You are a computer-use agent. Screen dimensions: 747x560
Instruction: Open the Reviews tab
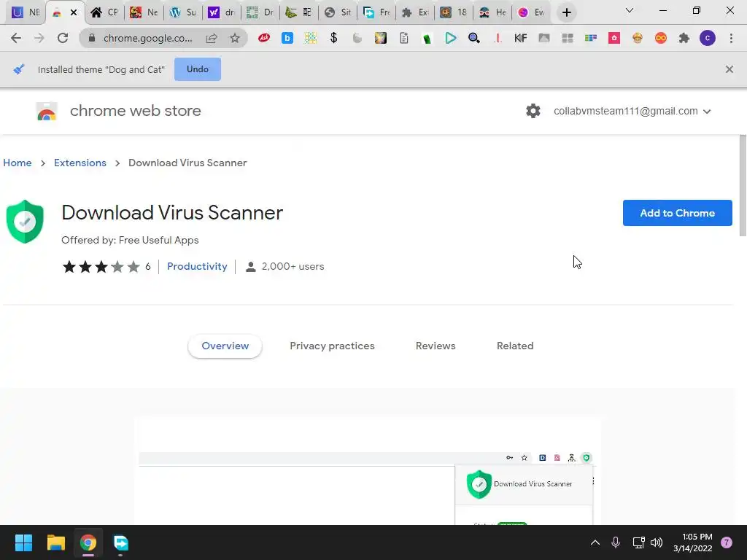[x=436, y=346]
